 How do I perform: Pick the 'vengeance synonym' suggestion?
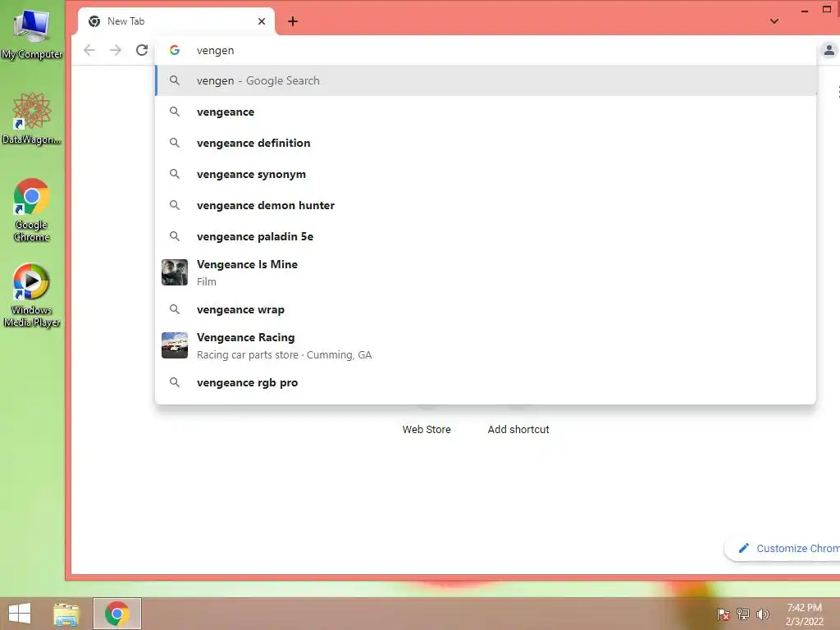486,174
